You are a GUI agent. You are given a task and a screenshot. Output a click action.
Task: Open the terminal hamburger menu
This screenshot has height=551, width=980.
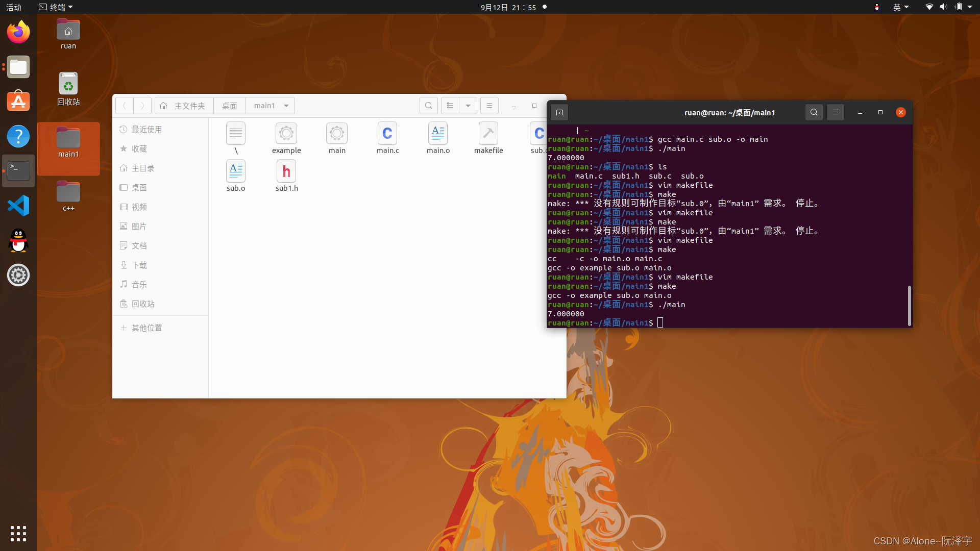point(835,112)
